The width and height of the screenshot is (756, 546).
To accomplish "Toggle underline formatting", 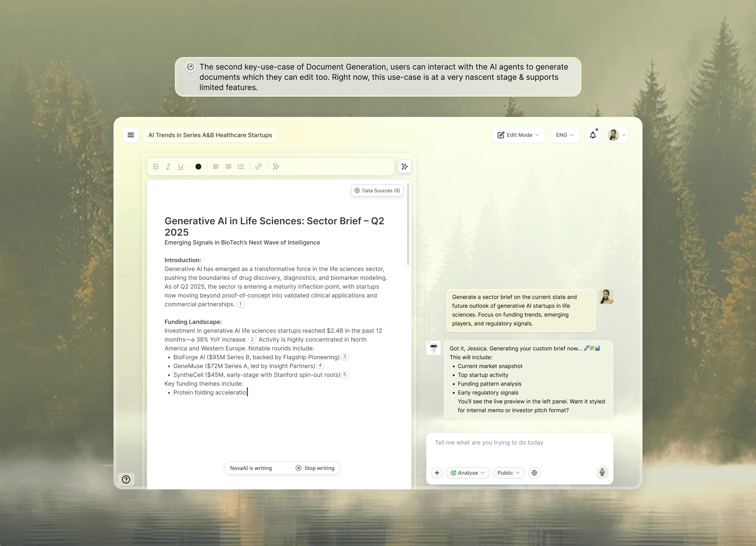I will [x=181, y=167].
